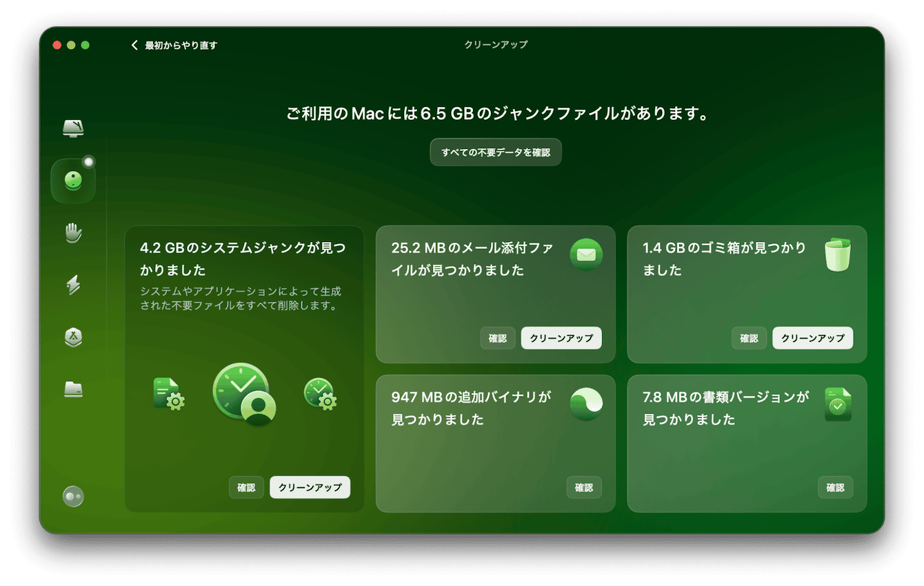924x586 pixels.
Task: Open the Applications icon in sidebar
Action: (x=73, y=337)
